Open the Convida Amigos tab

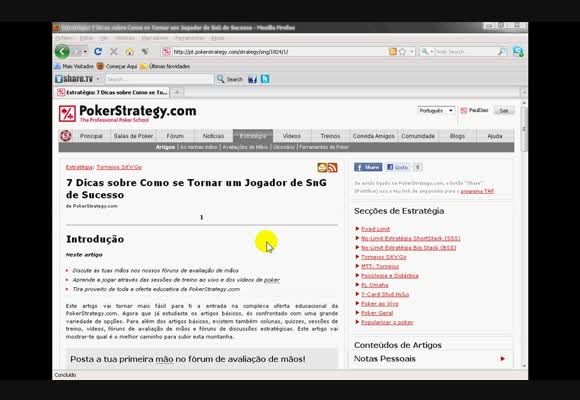[373, 136]
